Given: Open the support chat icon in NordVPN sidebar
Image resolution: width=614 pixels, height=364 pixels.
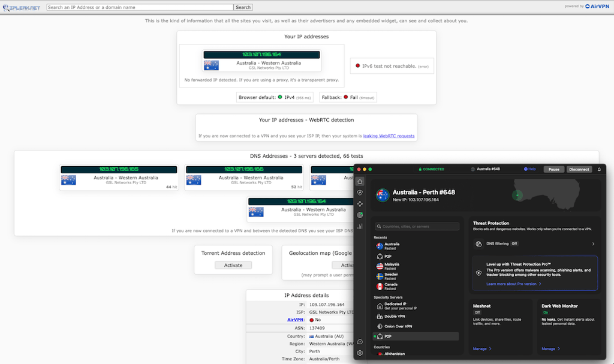Looking at the screenshot, I should coord(360,342).
